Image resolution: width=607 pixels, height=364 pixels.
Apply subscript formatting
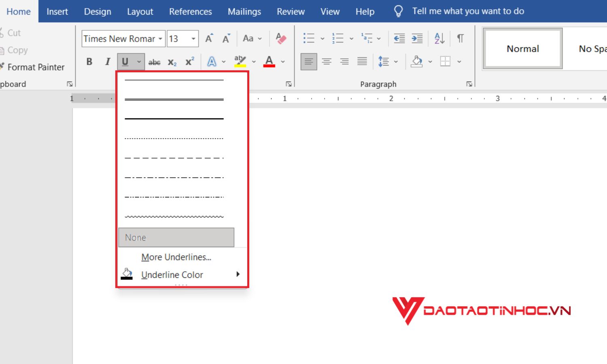pos(172,61)
